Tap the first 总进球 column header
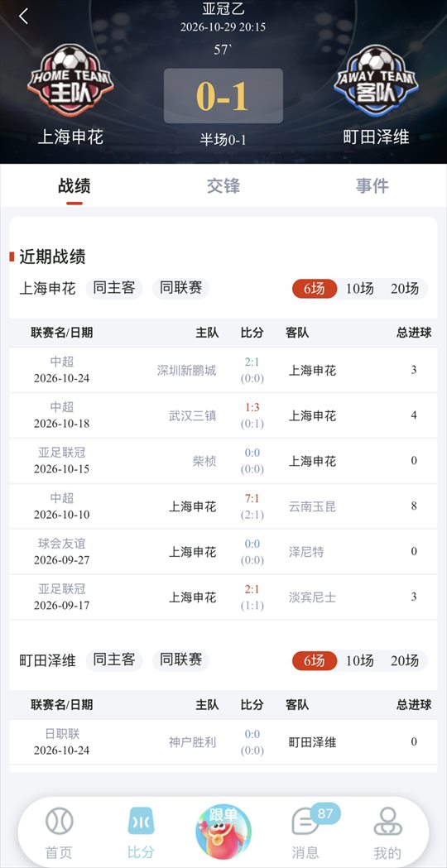The image size is (447, 868). 414,333
